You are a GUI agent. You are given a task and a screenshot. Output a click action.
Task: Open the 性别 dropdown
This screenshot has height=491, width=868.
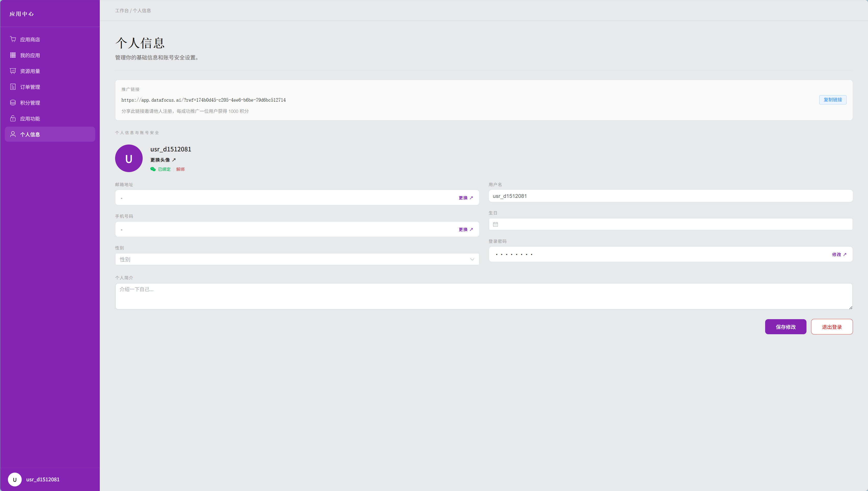[297, 259]
